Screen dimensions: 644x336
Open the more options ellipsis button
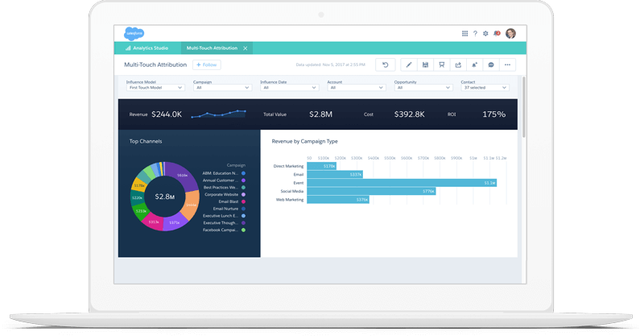pos(507,64)
